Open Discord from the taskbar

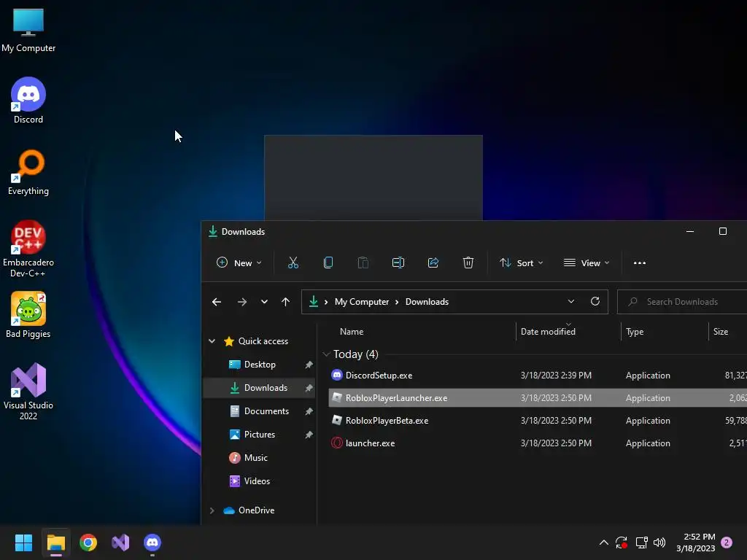coord(152,542)
